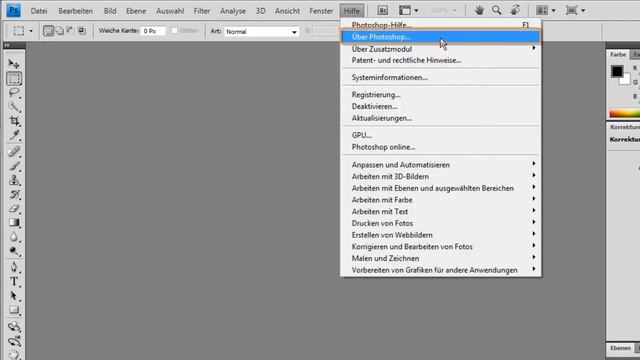Viewport: 640px width, 360px height.
Task: Select the Rectangular Marquee tool in toolbox
Action: (x=14, y=79)
